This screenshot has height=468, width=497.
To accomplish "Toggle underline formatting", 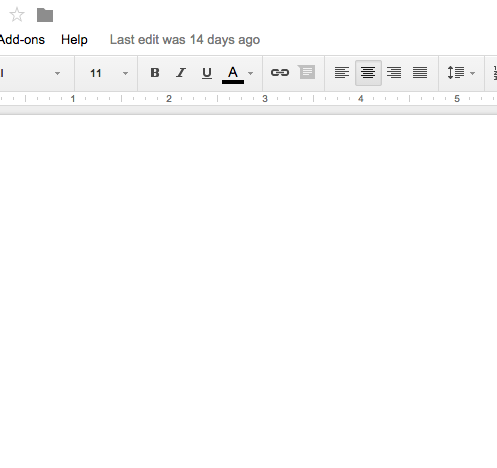I will (x=207, y=73).
